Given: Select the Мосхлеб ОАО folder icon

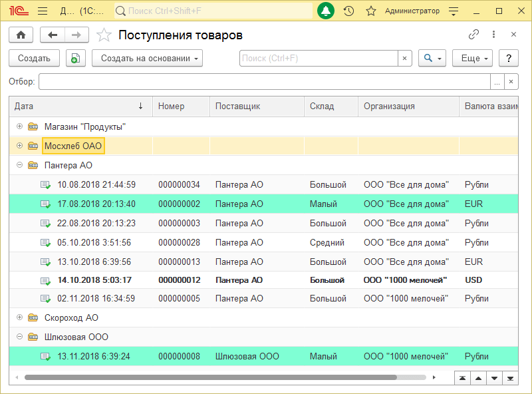Looking at the screenshot, I should point(33,146).
